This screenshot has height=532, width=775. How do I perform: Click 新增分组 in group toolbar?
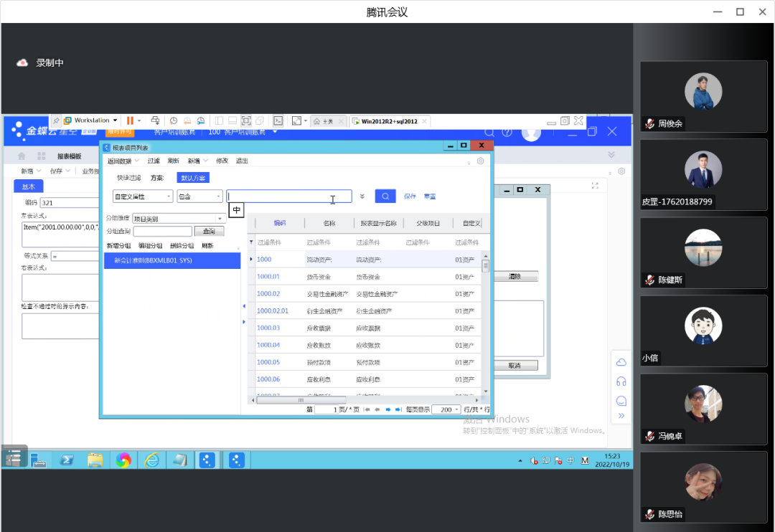tap(118, 245)
